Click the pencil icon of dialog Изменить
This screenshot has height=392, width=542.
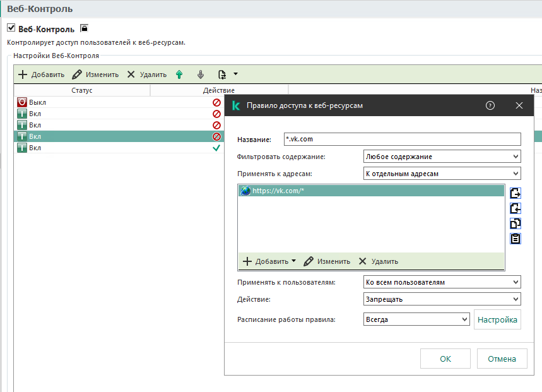tap(309, 261)
